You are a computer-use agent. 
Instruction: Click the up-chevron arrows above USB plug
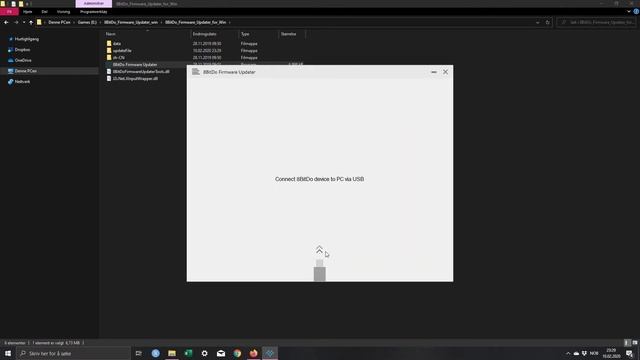pyautogui.click(x=320, y=250)
